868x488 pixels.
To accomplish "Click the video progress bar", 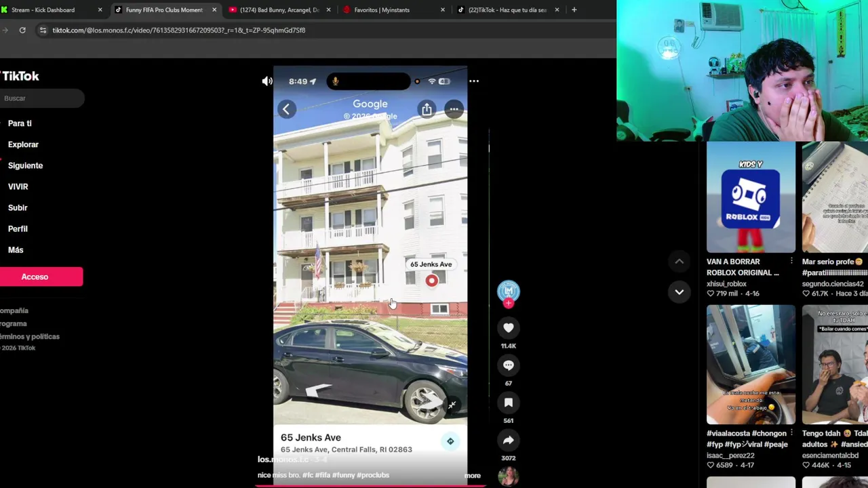I will click(370, 485).
